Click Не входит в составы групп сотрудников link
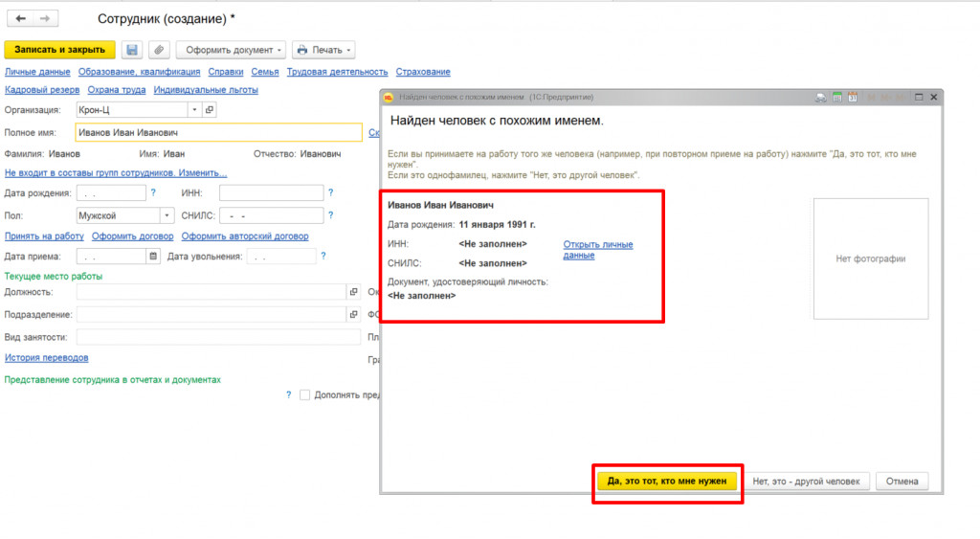 tap(116, 172)
